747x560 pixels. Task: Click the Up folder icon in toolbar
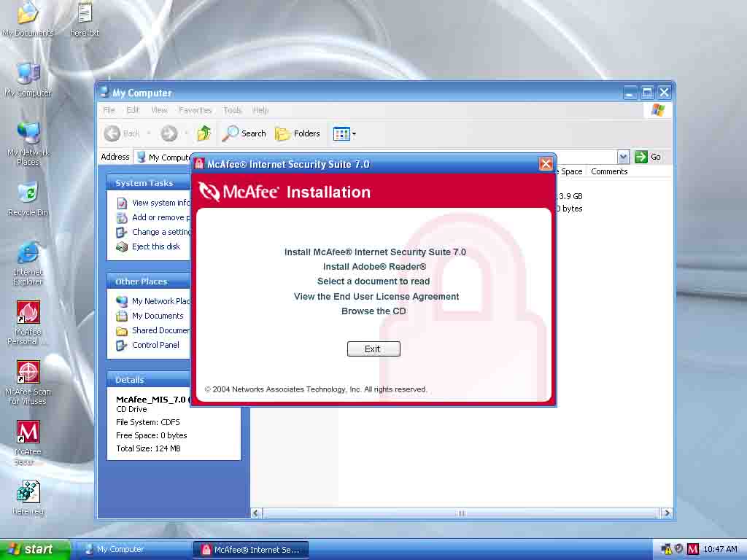[x=204, y=134]
